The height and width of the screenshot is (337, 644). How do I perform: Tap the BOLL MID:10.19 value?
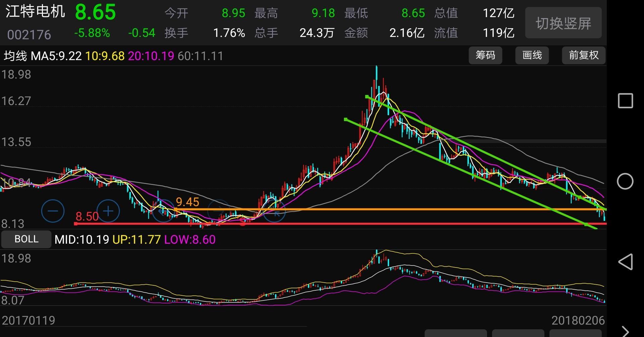tap(82, 240)
